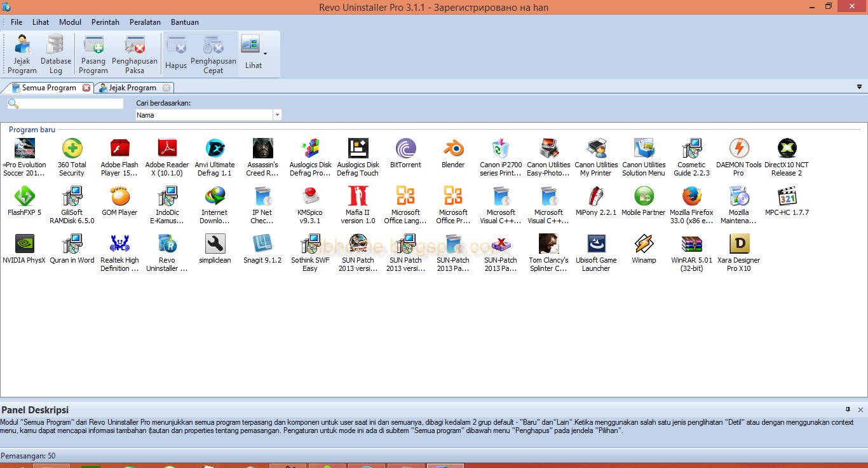Screen dimensions: 868x468
Task: Click the magnifier search icon
Action: [13, 104]
